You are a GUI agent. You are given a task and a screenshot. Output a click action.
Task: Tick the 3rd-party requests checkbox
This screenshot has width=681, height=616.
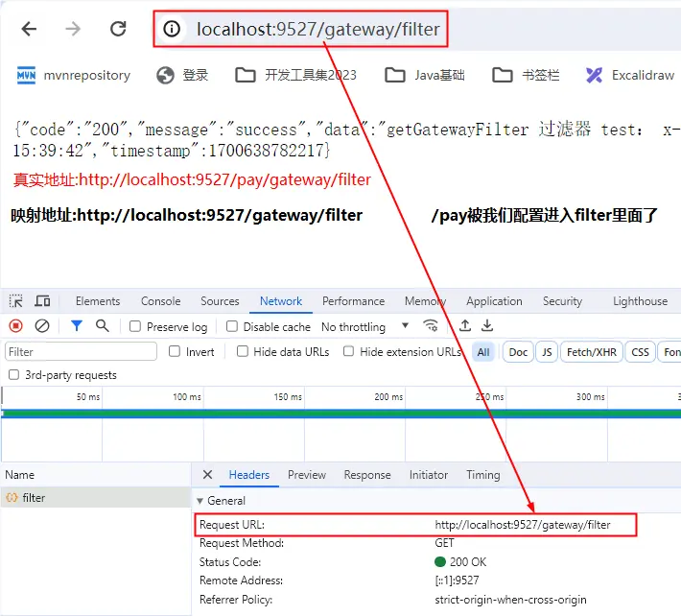(13, 375)
